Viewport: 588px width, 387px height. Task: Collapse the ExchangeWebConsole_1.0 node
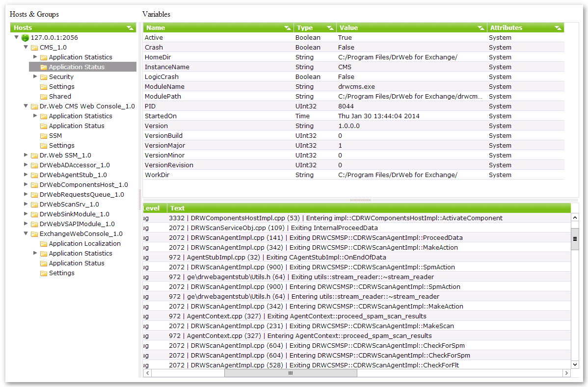click(x=26, y=233)
